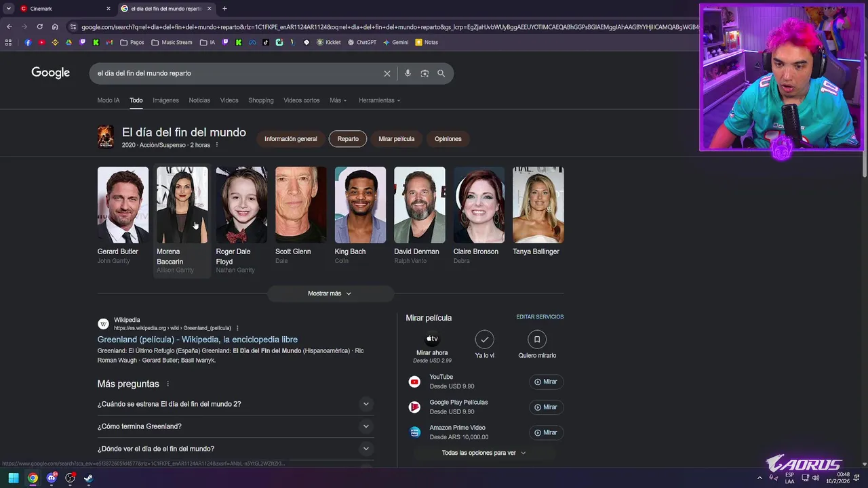Click inside the Google search field
The width and height of the screenshot is (868, 488).
pyautogui.click(x=237, y=73)
